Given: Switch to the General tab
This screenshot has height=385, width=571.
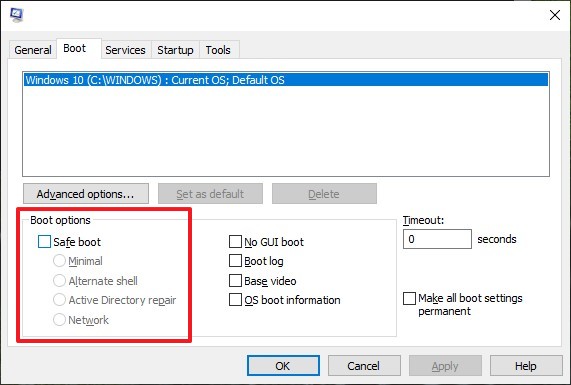Looking at the screenshot, I should click(33, 50).
